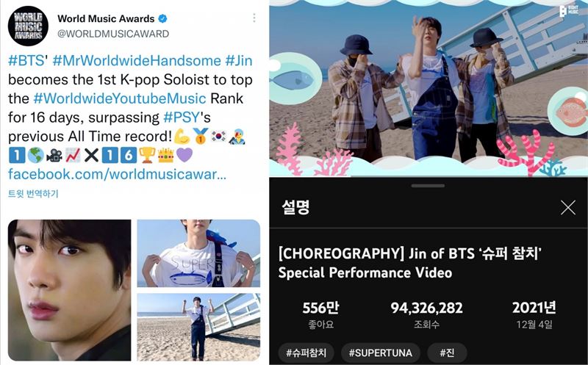Image resolution: width=588 pixels, height=365 pixels.
Task: Open the beach standing photo thumbnail
Action: pyautogui.click(x=198, y=327)
